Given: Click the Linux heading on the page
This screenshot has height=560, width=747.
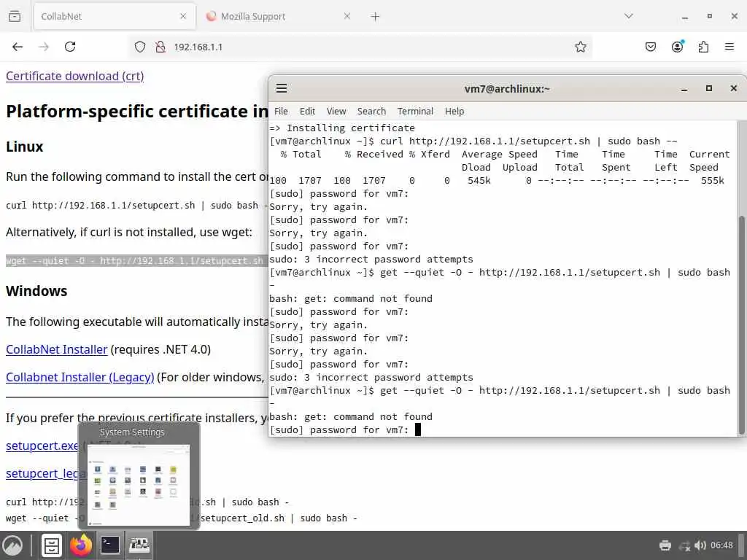Looking at the screenshot, I should click(24, 147).
